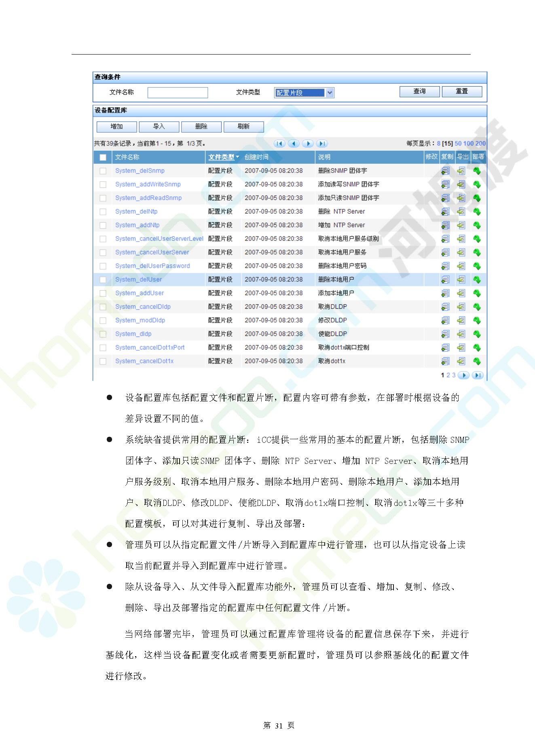Image resolution: width=535 pixels, height=756 pixels.
Task: Jump to last page using top pager
Action: [322, 143]
